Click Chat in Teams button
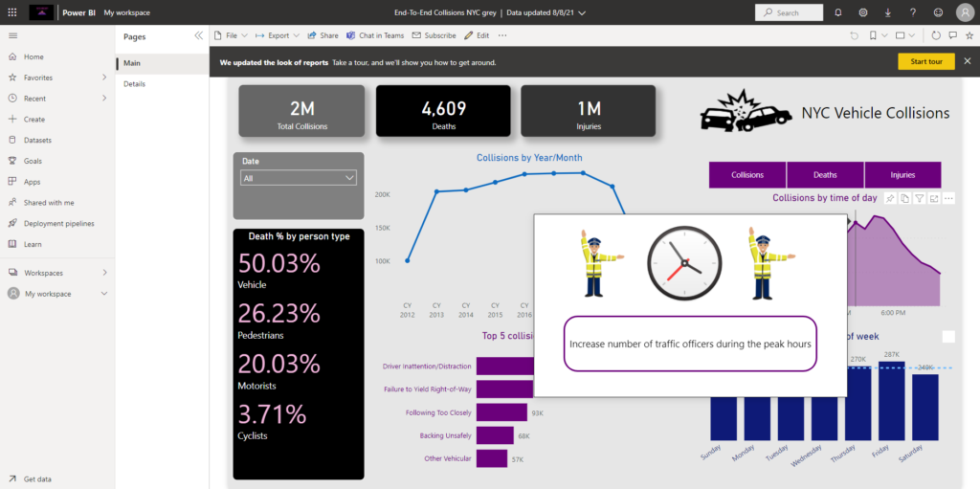The height and width of the screenshot is (489, 980). (x=375, y=35)
